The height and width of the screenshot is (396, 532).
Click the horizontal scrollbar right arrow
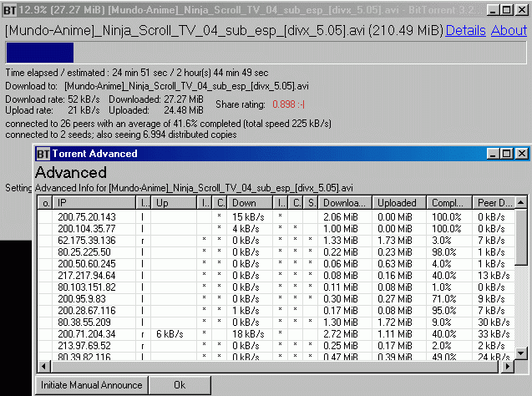[x=509, y=368]
